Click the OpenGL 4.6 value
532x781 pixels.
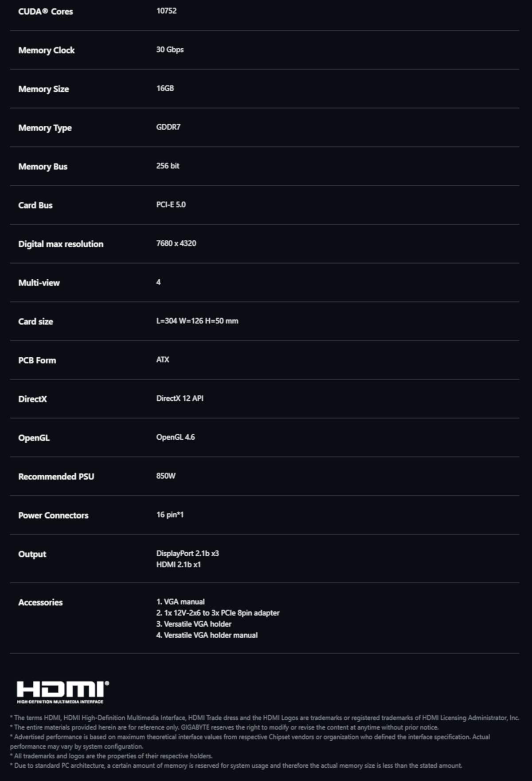tap(175, 437)
